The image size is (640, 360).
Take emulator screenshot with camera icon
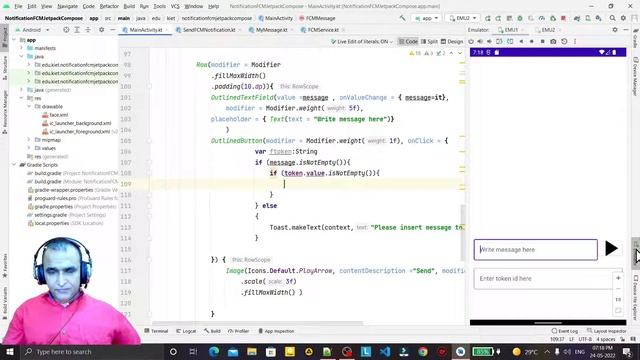click(553, 41)
